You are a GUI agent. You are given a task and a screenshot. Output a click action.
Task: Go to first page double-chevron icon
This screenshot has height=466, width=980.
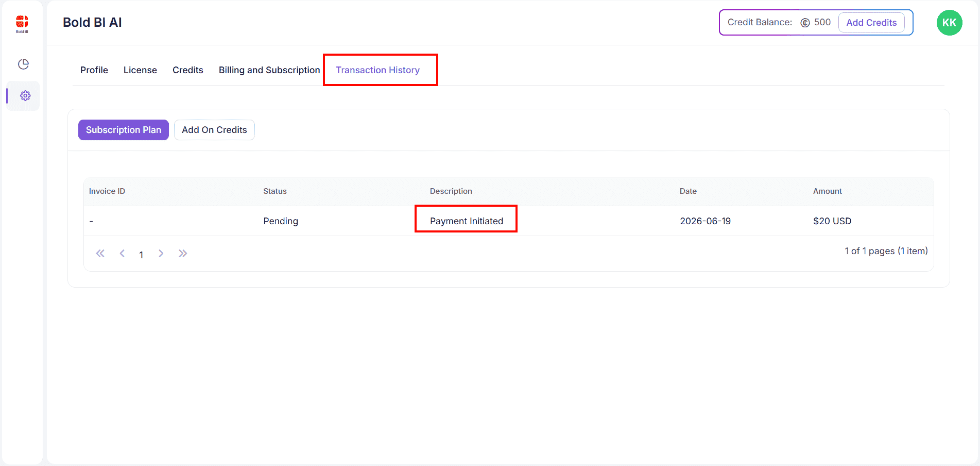100,253
